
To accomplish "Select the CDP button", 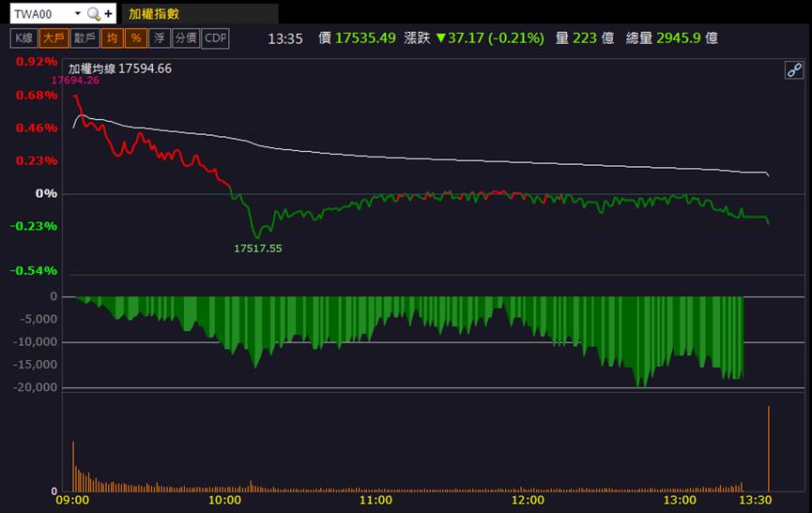I will point(215,38).
